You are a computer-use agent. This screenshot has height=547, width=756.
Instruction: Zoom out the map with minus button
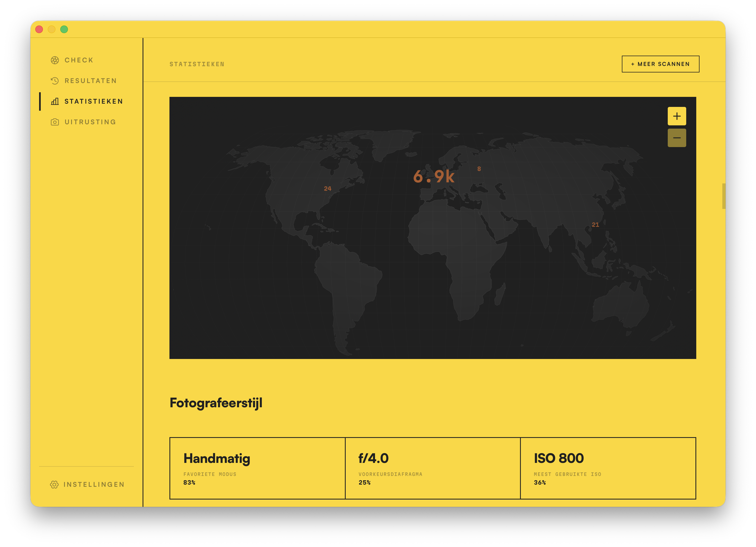point(677,138)
